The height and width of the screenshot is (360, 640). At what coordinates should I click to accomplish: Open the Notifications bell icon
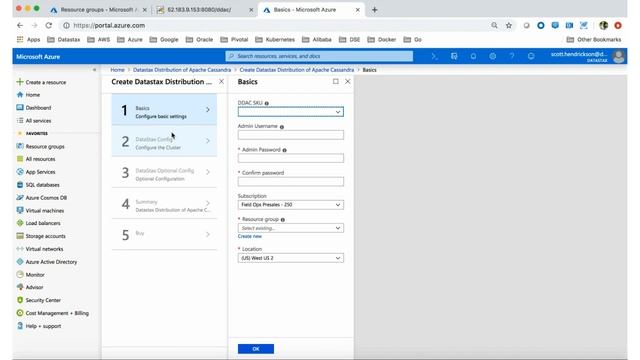click(473, 56)
